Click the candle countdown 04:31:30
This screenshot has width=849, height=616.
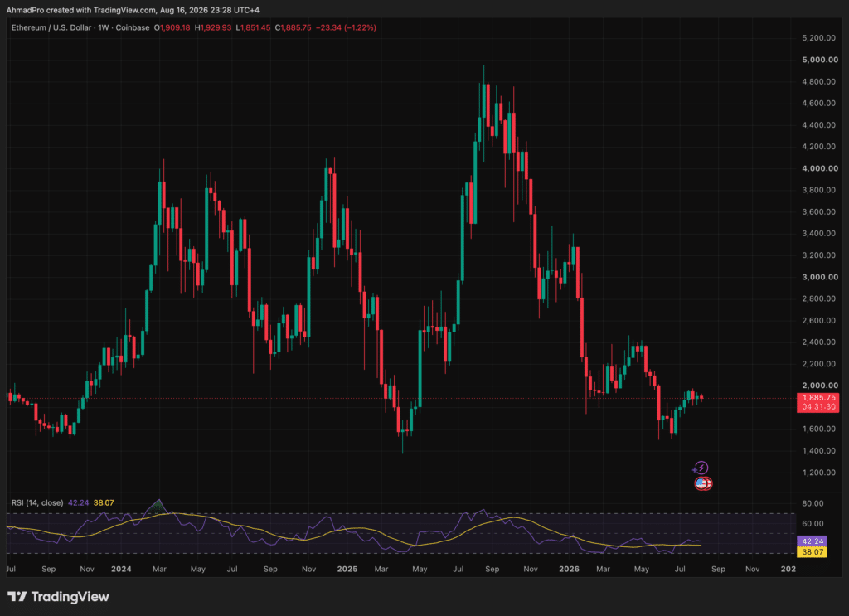(x=818, y=406)
